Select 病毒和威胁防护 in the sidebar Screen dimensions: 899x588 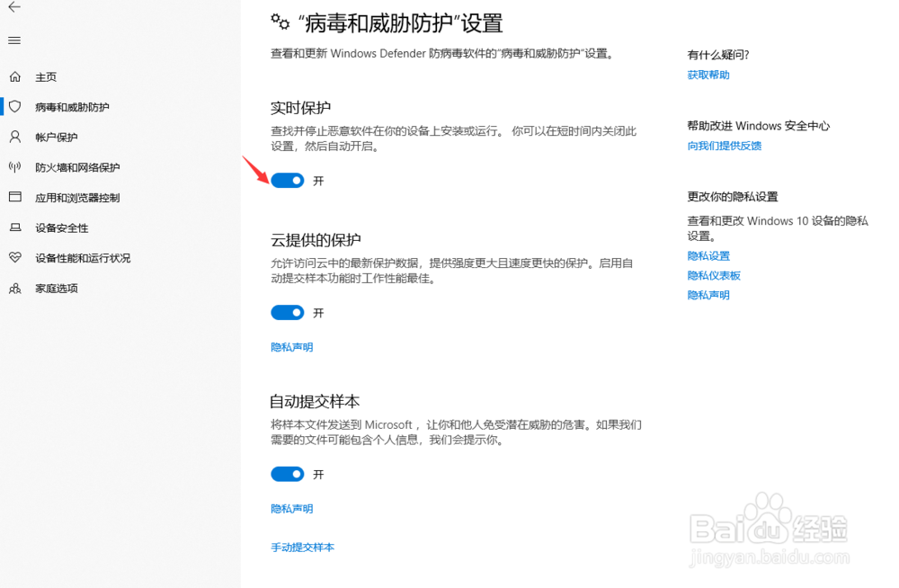(72, 107)
